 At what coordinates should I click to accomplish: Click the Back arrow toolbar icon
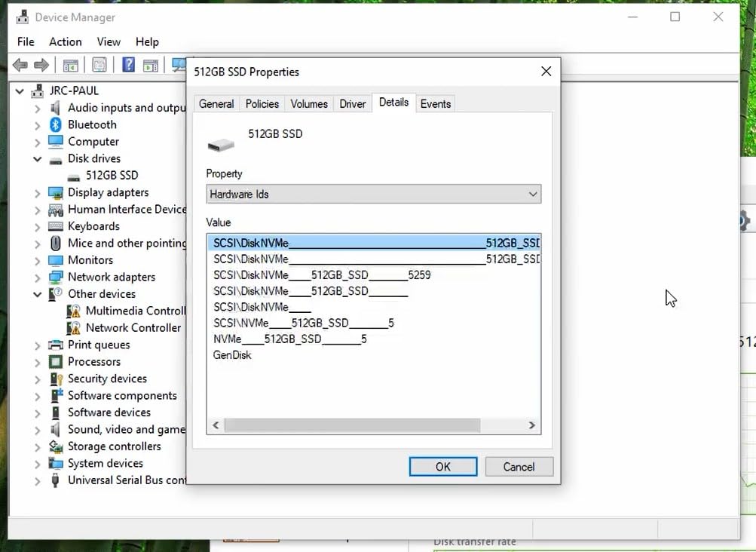(20, 65)
